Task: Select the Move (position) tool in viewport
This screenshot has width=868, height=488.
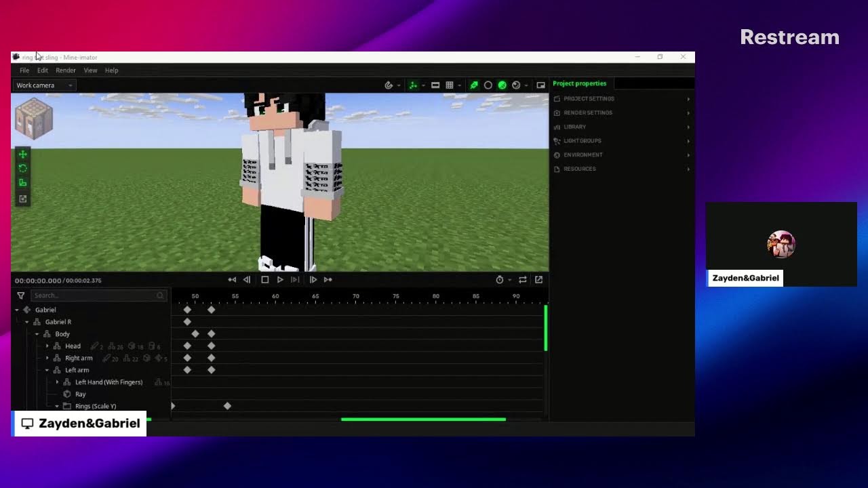Action: 22,155
